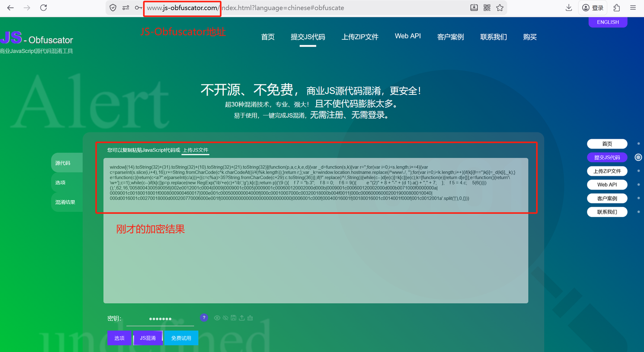Go back with the browser back arrow
The width and height of the screenshot is (644, 352).
pyautogui.click(x=10, y=8)
